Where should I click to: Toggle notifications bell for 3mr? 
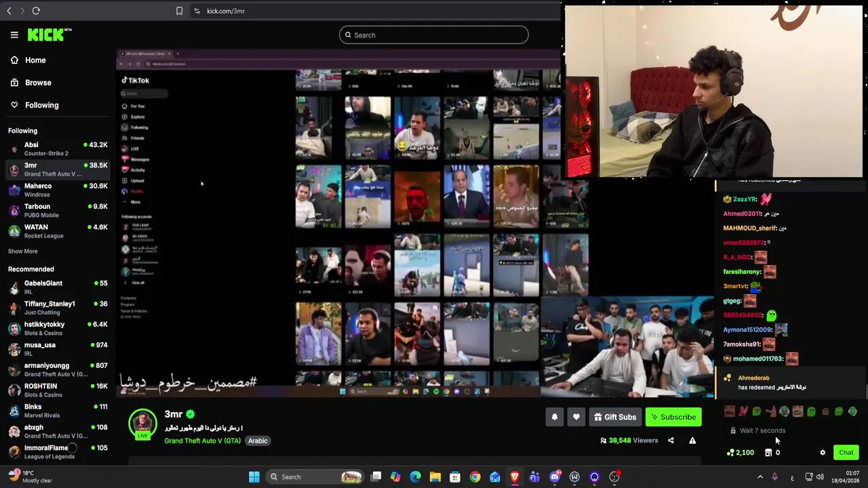point(555,418)
